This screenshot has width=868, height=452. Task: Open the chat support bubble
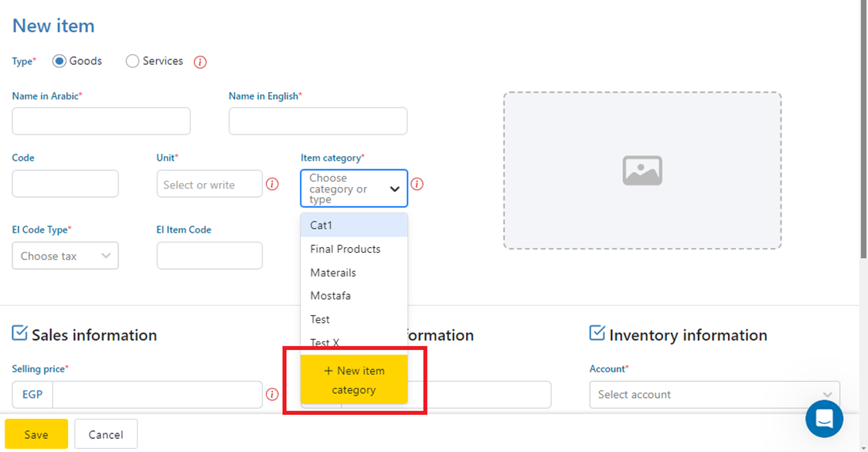pos(824,420)
